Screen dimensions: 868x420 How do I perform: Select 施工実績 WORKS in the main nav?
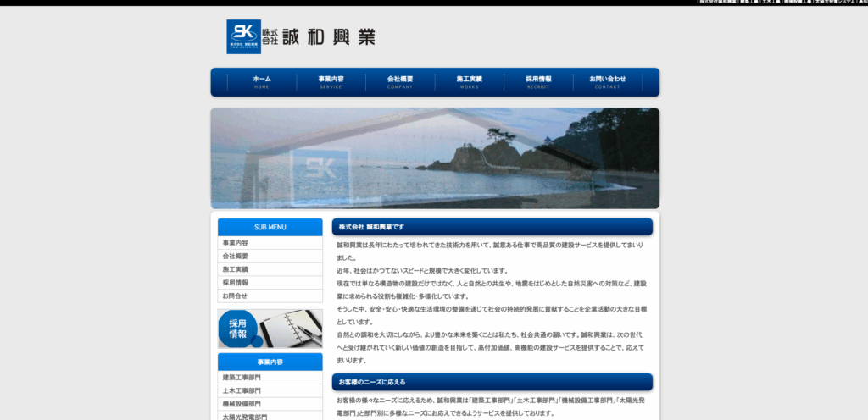(x=470, y=82)
